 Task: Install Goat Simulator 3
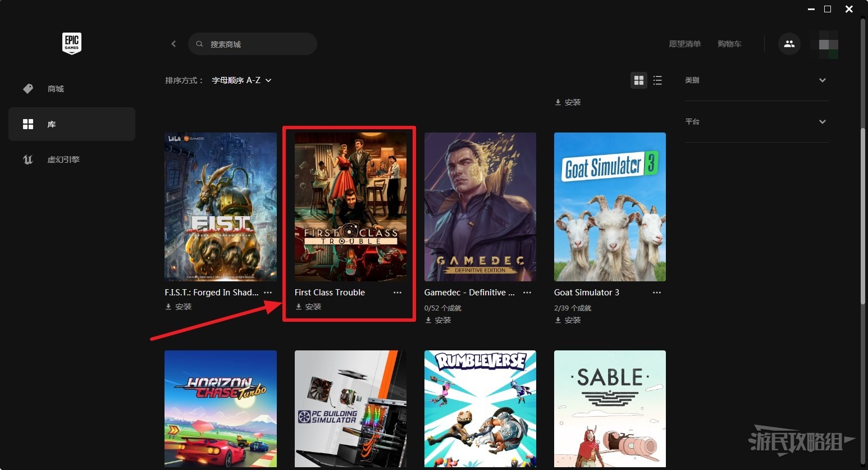coord(568,320)
